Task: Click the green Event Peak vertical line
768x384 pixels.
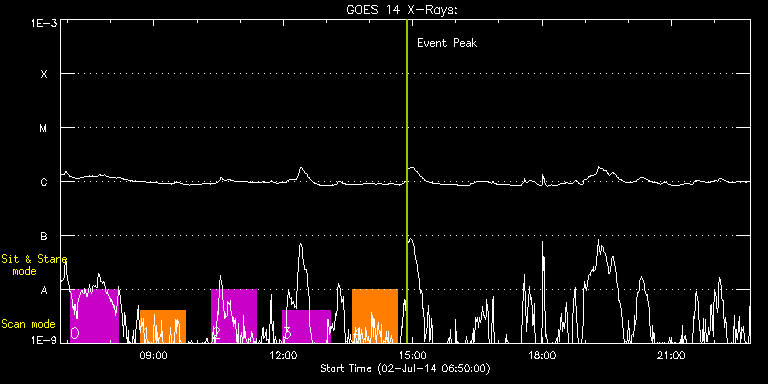Action: (x=407, y=181)
